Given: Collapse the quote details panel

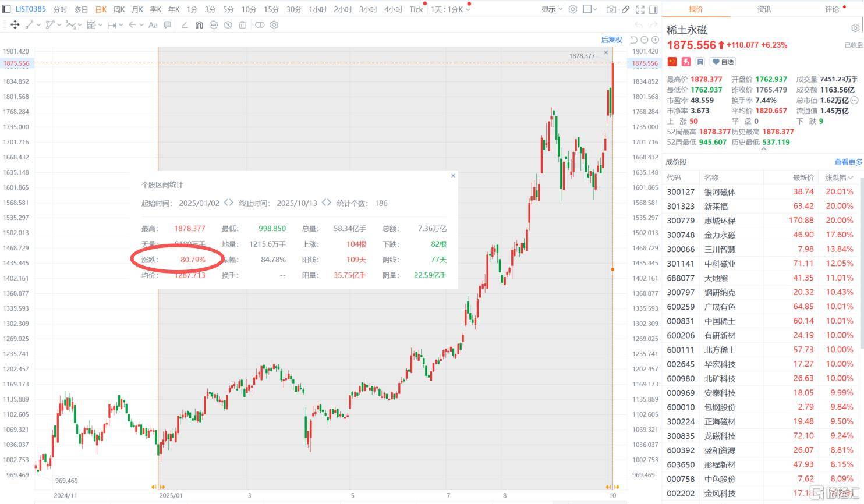Looking at the screenshot, I should [x=763, y=150].
